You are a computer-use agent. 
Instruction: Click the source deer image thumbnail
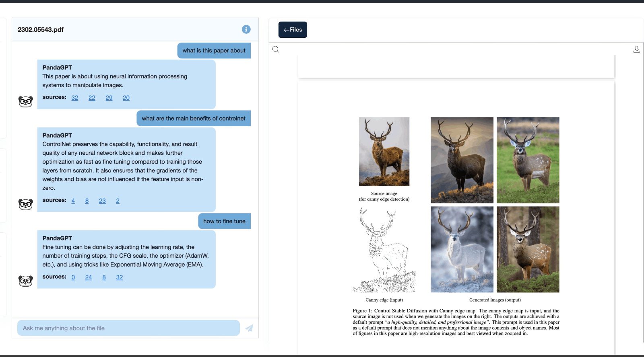[384, 152]
